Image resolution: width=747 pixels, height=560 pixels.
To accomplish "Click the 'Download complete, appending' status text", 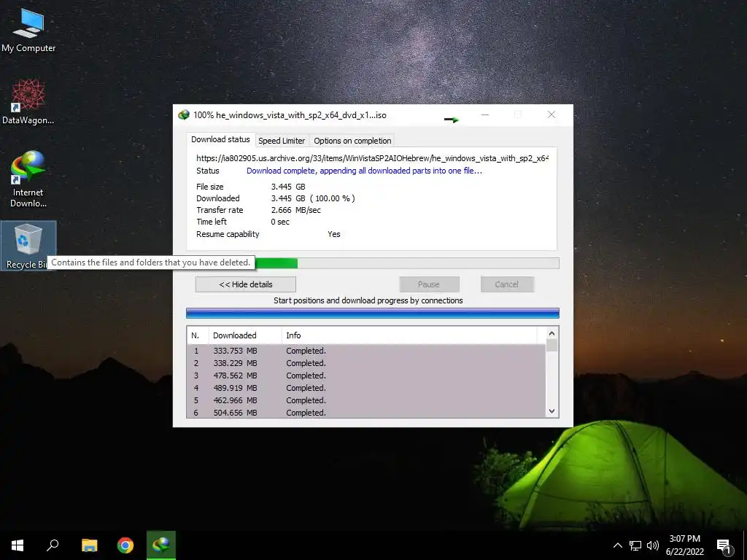I will point(364,171).
